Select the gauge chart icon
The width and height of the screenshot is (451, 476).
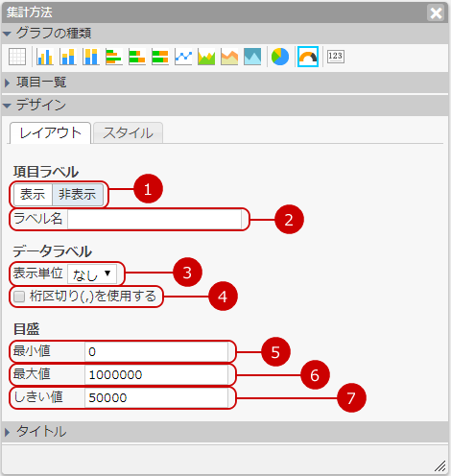click(308, 57)
